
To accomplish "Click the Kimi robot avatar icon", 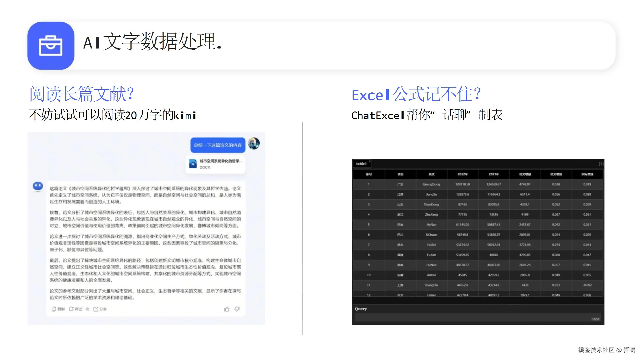I will pyautogui.click(x=38, y=186).
